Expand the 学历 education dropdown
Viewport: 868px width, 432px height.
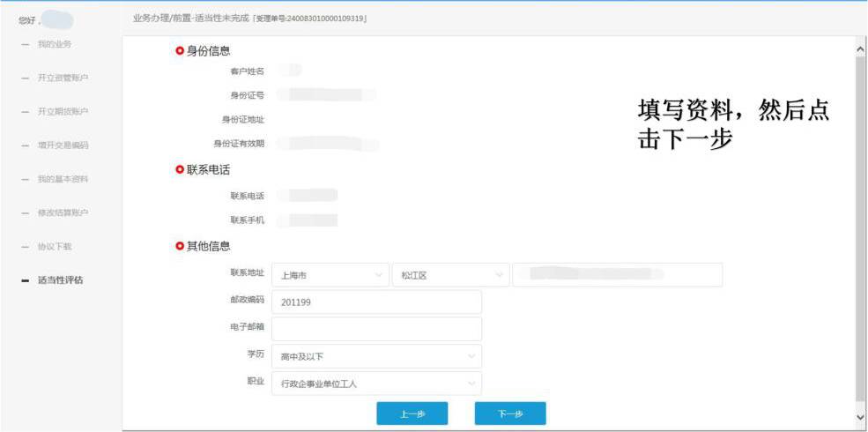376,356
